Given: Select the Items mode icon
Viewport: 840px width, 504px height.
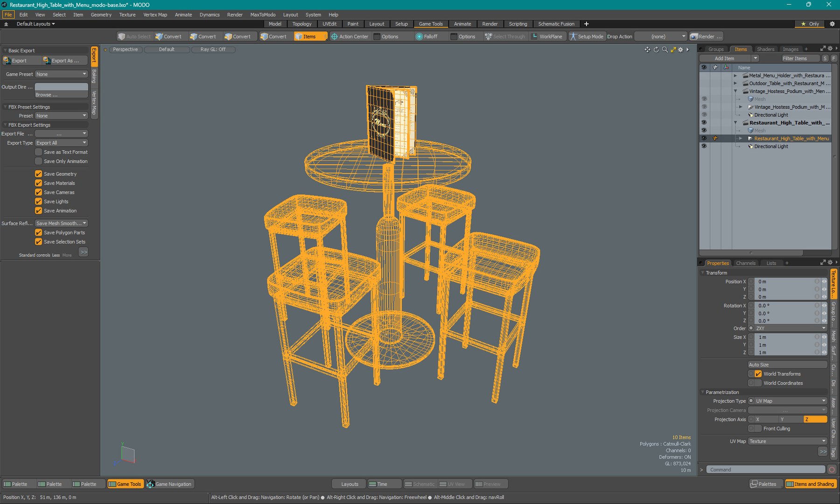Looking at the screenshot, I should [x=298, y=36].
